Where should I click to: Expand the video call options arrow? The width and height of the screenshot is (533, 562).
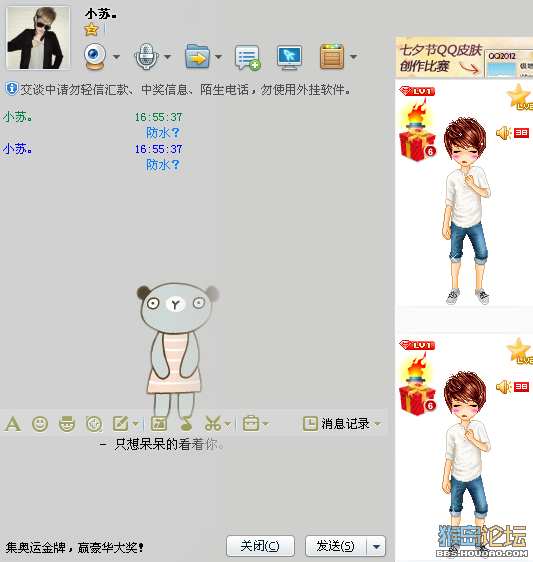pos(116,57)
